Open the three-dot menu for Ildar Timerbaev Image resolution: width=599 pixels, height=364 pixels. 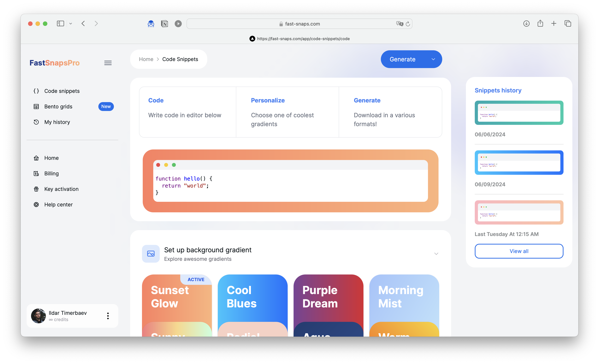[x=108, y=316]
